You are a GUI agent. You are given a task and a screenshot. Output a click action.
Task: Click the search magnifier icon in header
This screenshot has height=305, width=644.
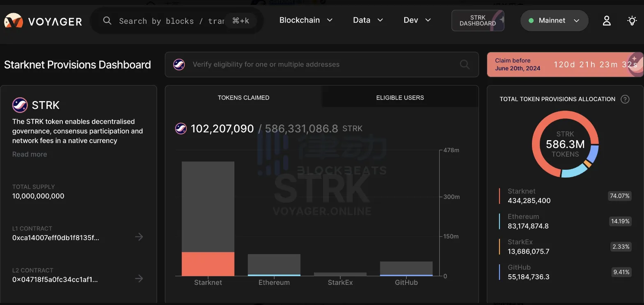107,21
